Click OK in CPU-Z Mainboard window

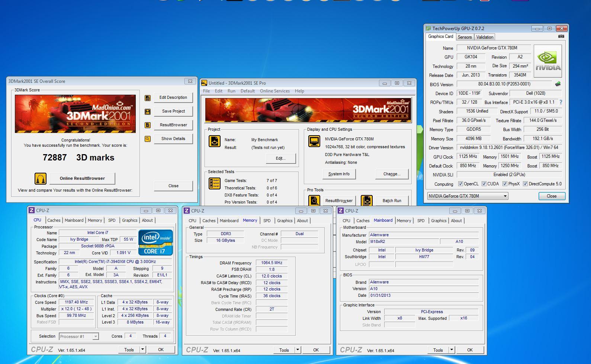(x=470, y=350)
